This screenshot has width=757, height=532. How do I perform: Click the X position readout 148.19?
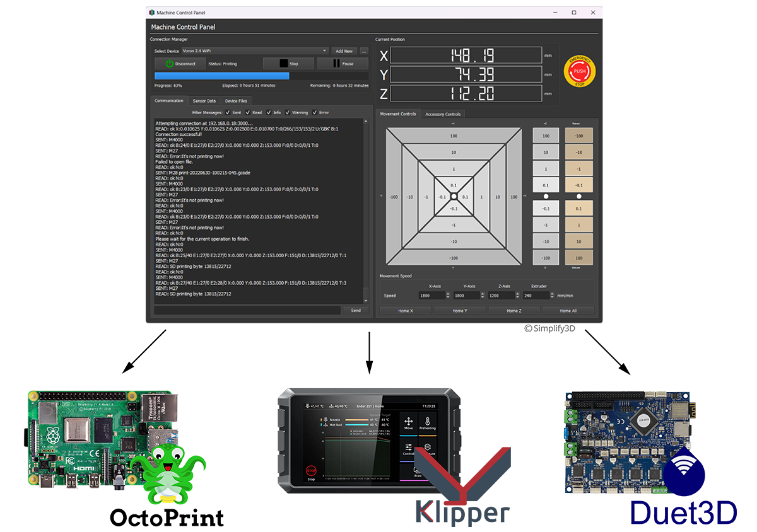click(x=467, y=55)
